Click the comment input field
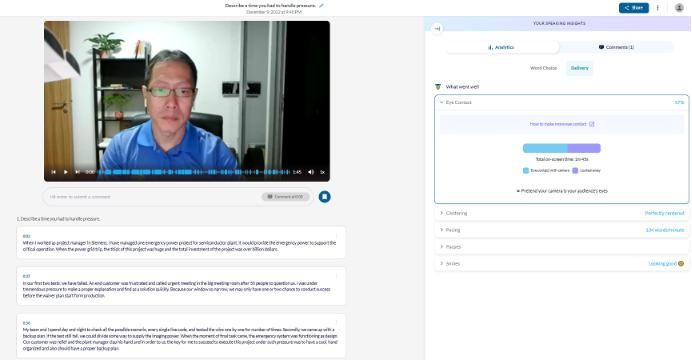Screen dimensions: 692x360 click(x=154, y=197)
